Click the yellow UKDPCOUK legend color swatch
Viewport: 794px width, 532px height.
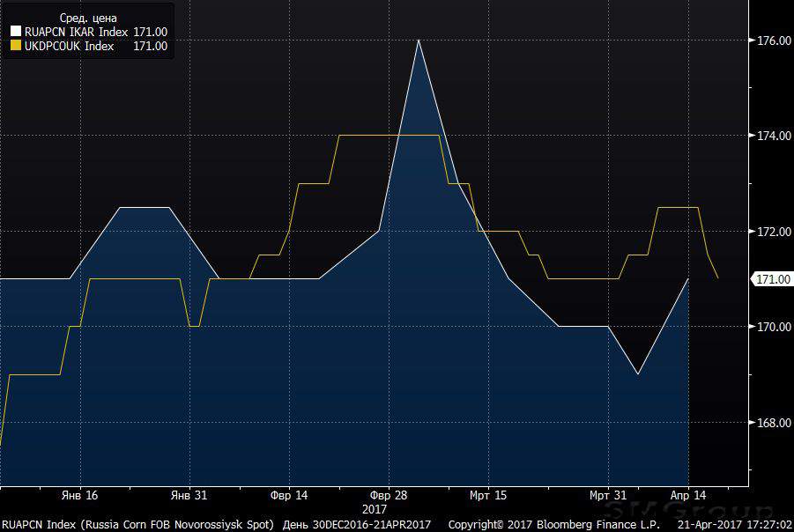pos(16,47)
